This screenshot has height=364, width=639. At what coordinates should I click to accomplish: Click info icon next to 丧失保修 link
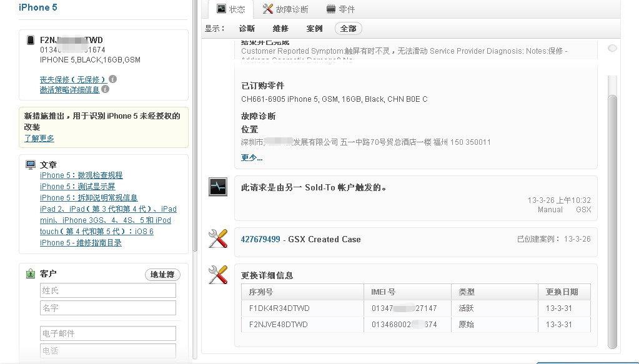click(113, 79)
